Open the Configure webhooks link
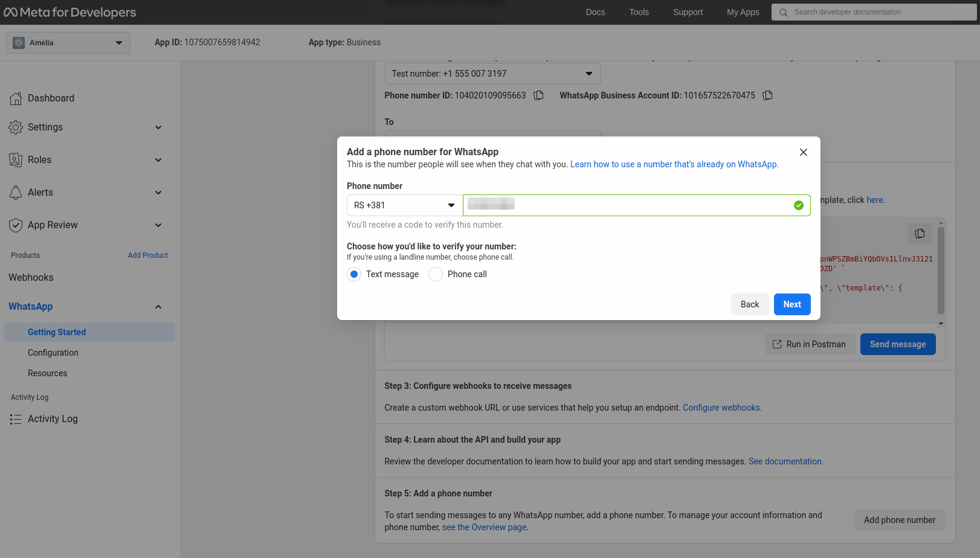This screenshot has width=980, height=558. [722, 408]
